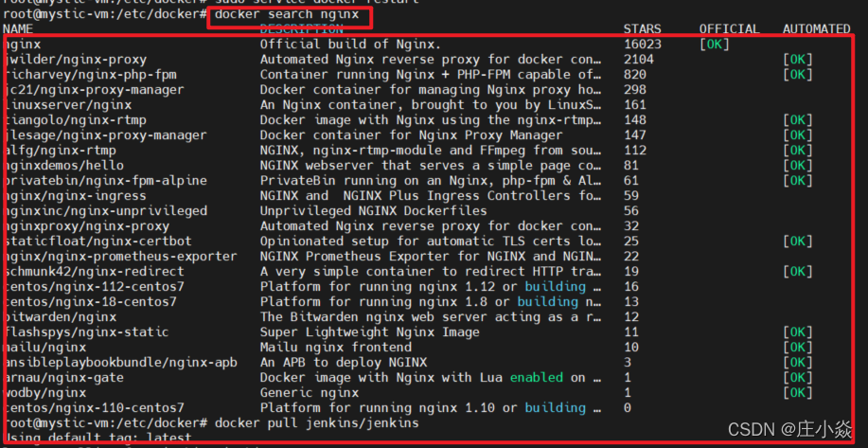The width and height of the screenshot is (868, 448).
Task: Click the STARS column header
Action: point(642,28)
